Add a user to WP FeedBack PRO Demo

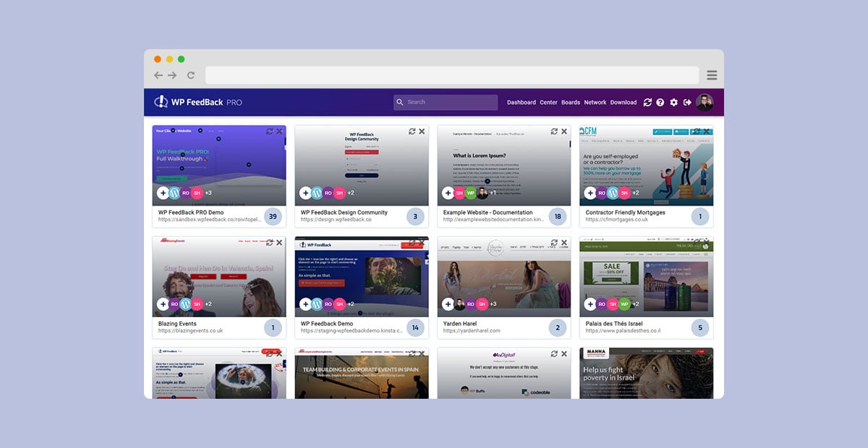(163, 193)
